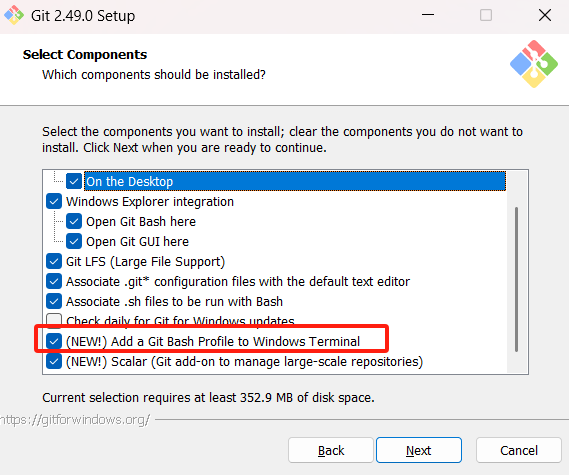Enable Check daily for Git updates
This screenshot has width=569, height=475.
54,319
